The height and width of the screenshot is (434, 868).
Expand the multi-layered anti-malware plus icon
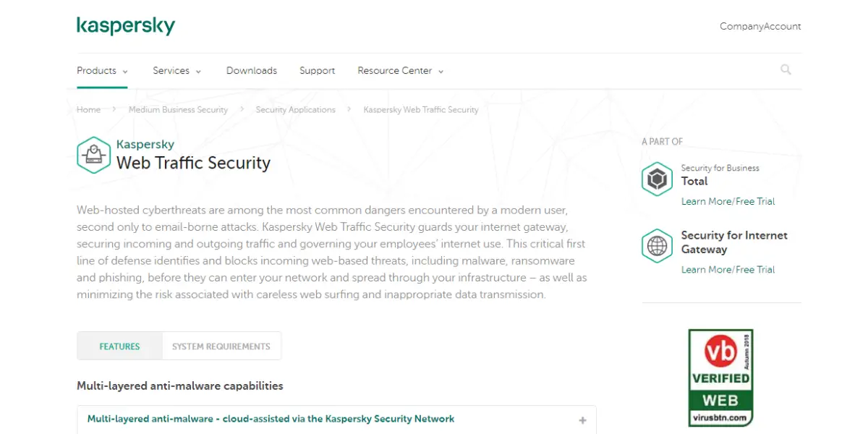[582, 420]
